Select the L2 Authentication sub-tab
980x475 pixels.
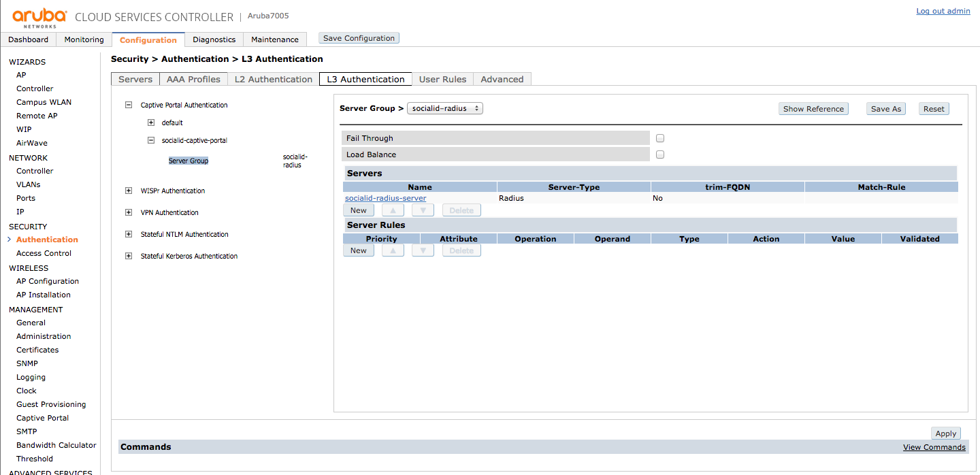pos(274,79)
